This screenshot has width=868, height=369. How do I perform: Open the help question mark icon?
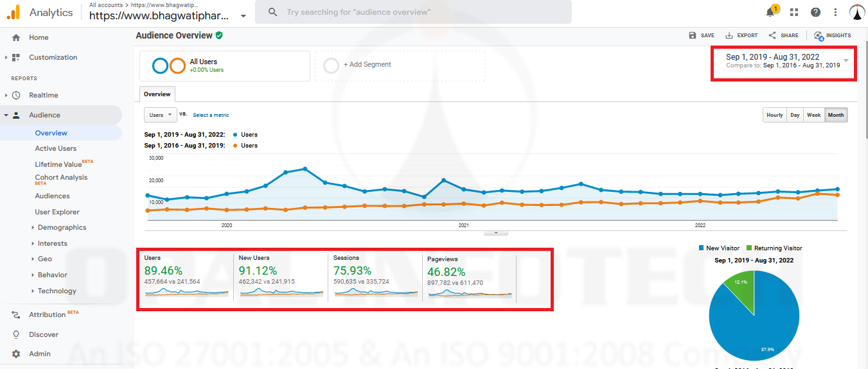[x=815, y=12]
